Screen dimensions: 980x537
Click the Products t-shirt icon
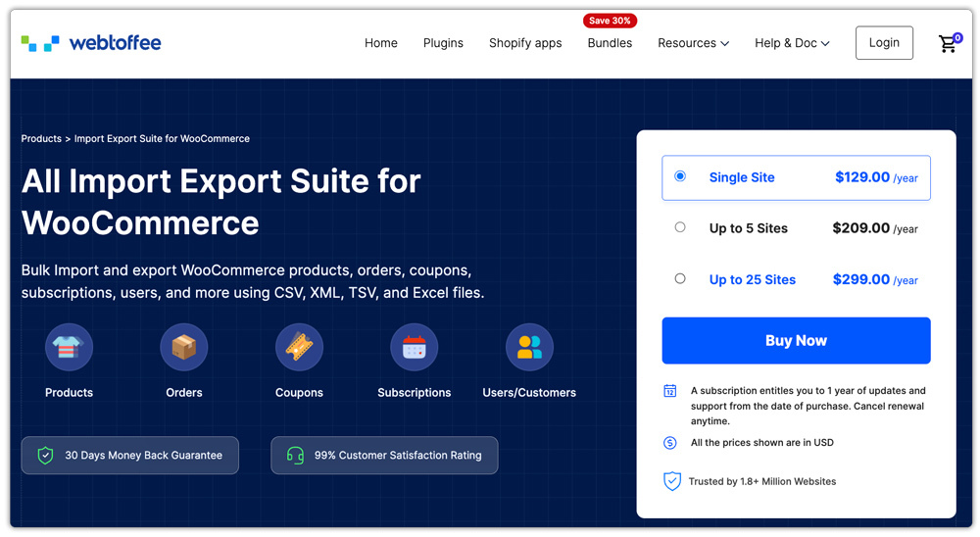pos(69,347)
